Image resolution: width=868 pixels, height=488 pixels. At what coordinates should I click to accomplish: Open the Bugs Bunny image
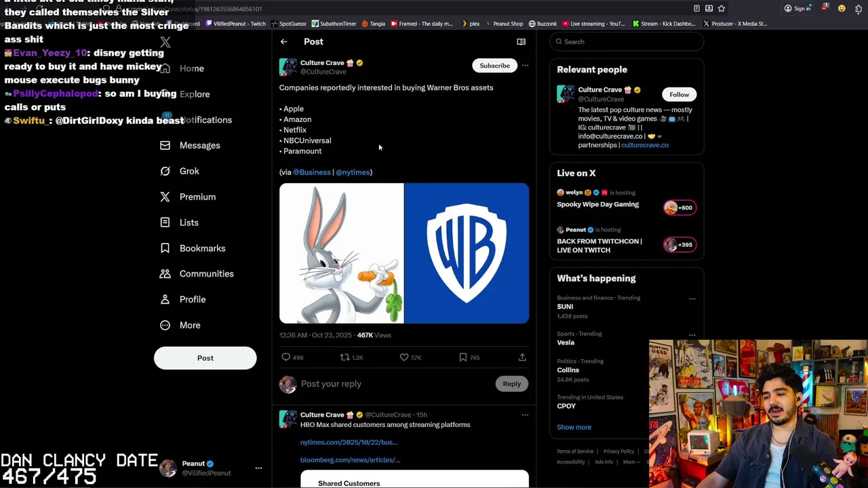341,253
